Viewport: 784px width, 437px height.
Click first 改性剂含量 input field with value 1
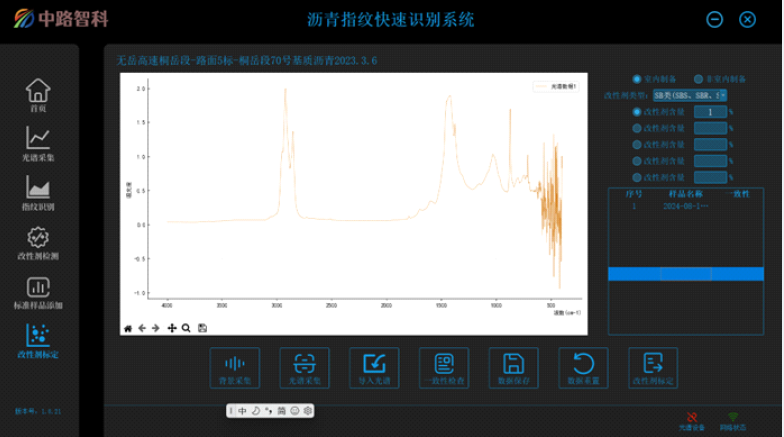[709, 112]
